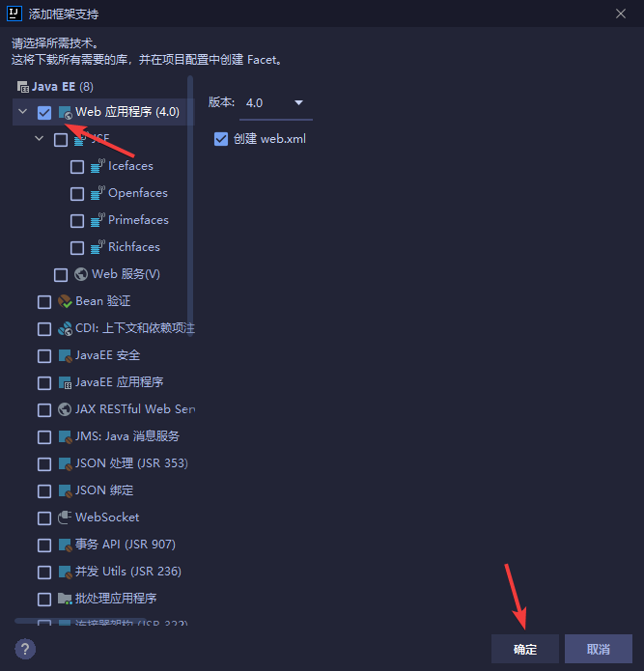Viewport: 644px width, 671px height.
Task: Click the JavaEE 应用程序 icon
Action: 65,382
